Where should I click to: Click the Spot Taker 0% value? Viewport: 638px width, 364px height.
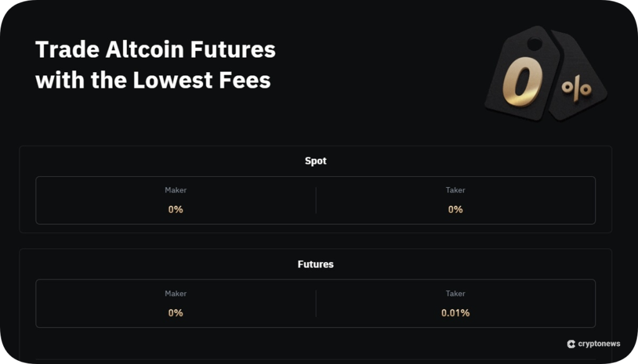point(455,210)
